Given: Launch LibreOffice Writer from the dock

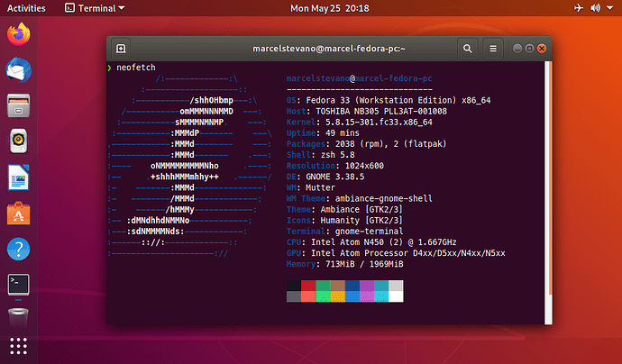Looking at the screenshot, I should 19,177.
